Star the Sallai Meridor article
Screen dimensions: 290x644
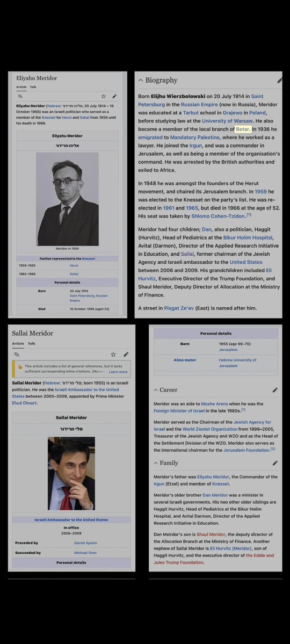(x=113, y=354)
